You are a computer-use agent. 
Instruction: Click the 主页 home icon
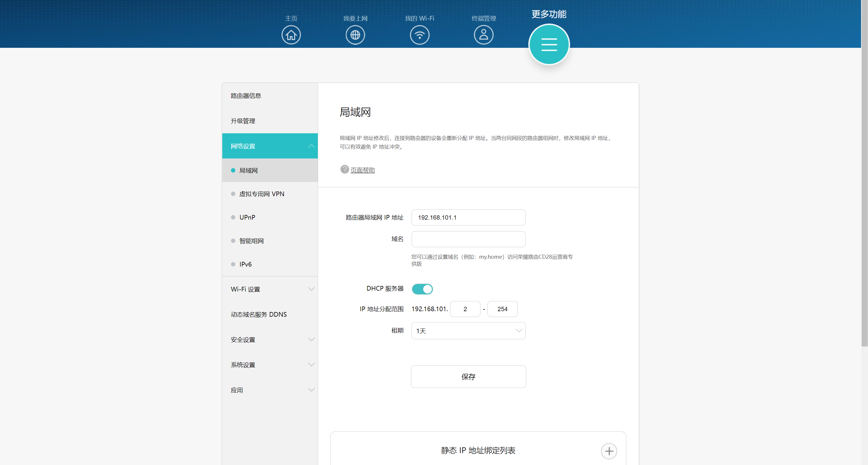point(291,35)
